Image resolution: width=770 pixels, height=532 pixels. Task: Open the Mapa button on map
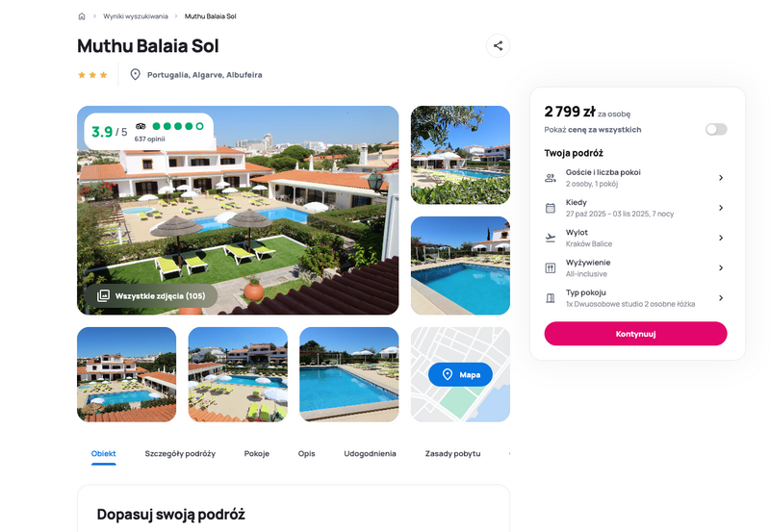[x=460, y=374]
